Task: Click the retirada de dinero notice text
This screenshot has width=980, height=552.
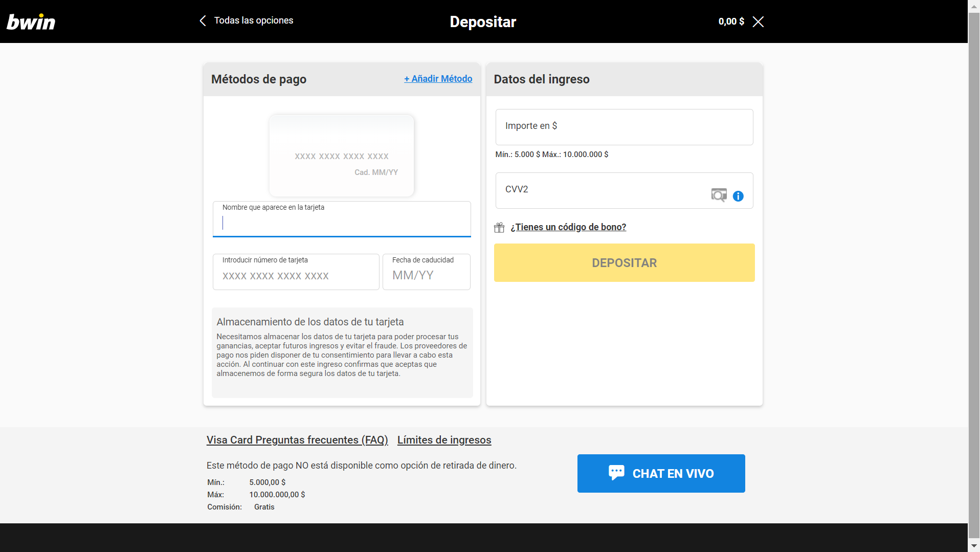Action: pyautogui.click(x=362, y=466)
